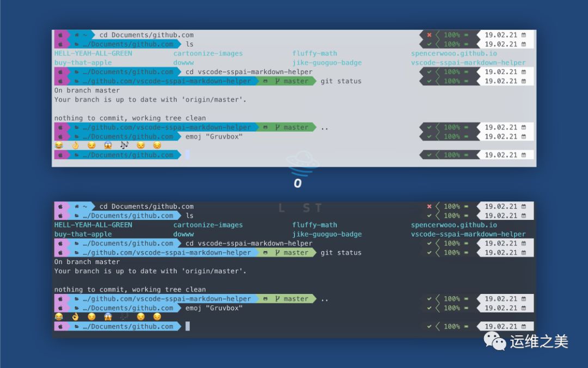Image resolution: width=588 pixels, height=368 pixels.
Task: Click the cursor on the light terminal's final prompt
Action: [187, 155]
